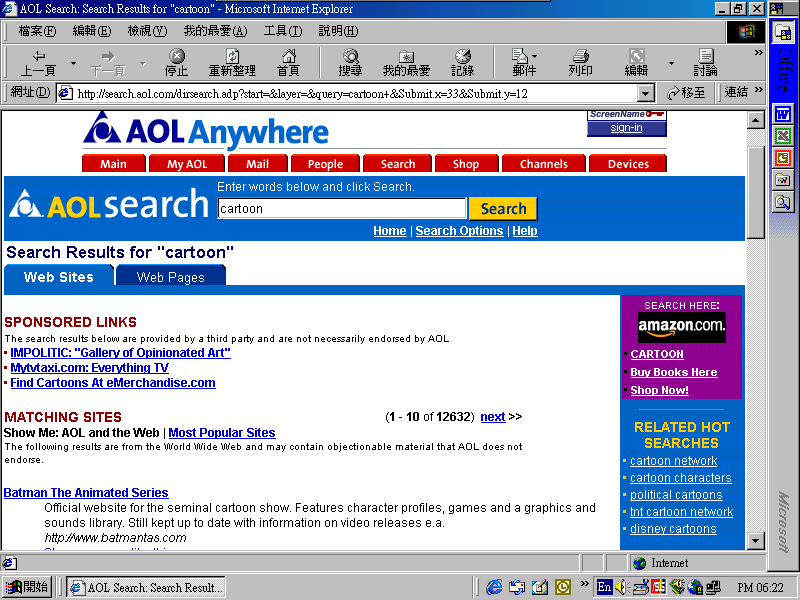Viewport: 800px width, 600px height.
Task: Click the 討論 discuss toolbar button
Action: [x=706, y=63]
